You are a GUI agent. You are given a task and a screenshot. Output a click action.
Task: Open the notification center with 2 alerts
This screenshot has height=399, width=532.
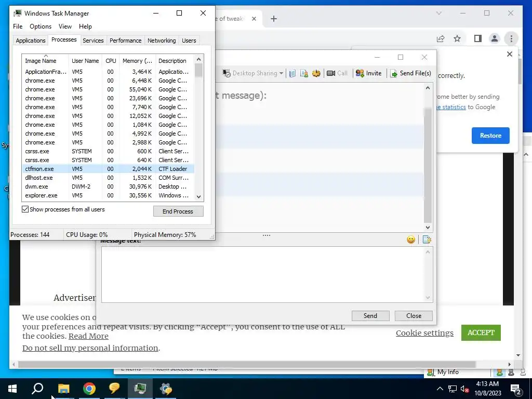516,389
